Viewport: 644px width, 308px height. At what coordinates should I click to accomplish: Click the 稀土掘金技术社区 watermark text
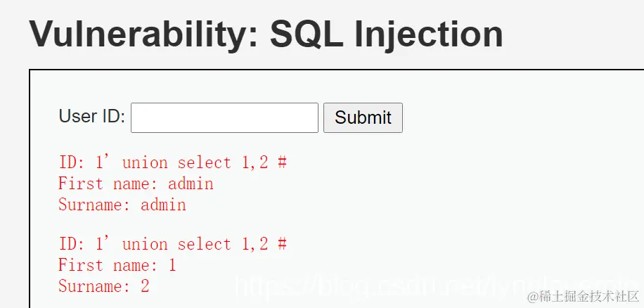[588, 295]
